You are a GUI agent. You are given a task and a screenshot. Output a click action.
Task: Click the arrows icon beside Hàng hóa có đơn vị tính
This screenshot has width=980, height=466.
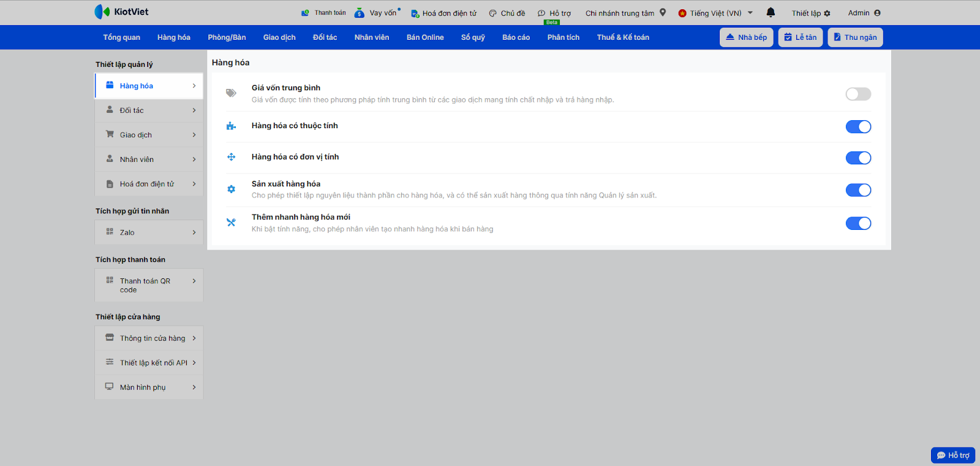click(x=231, y=157)
